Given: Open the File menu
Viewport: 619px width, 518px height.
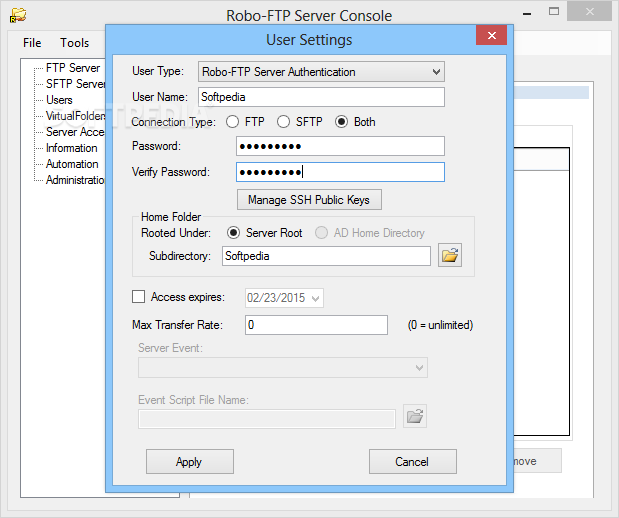Looking at the screenshot, I should (32, 43).
